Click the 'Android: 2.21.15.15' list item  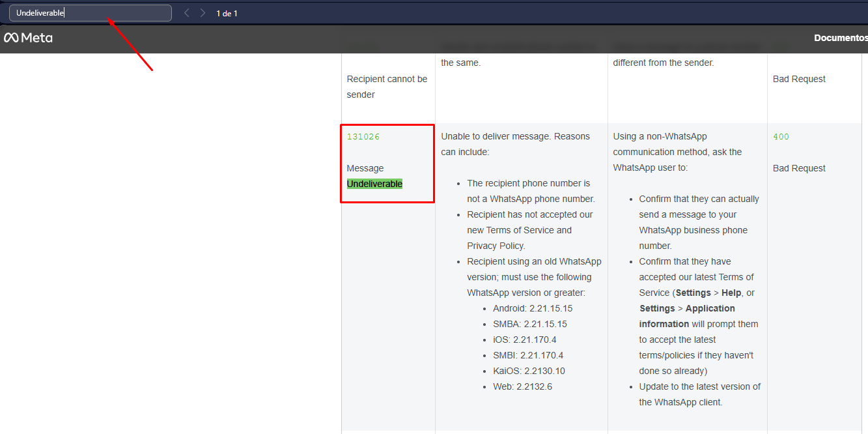pyautogui.click(x=532, y=308)
